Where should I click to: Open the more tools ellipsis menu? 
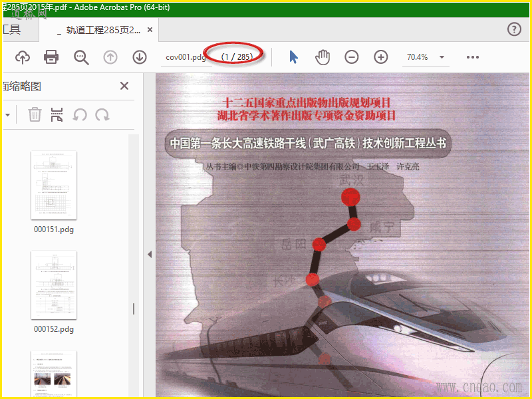click(473, 57)
